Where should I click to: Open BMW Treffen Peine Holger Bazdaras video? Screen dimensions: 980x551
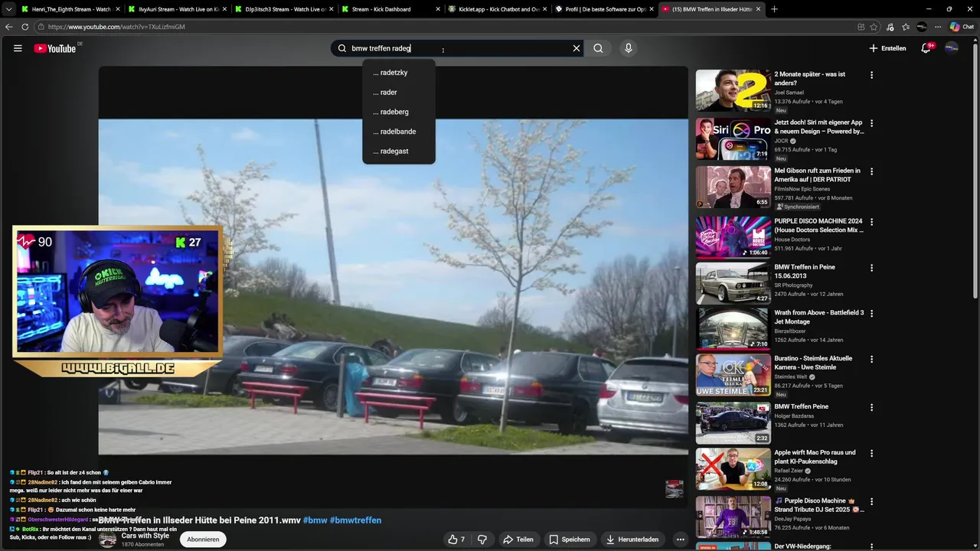click(733, 423)
